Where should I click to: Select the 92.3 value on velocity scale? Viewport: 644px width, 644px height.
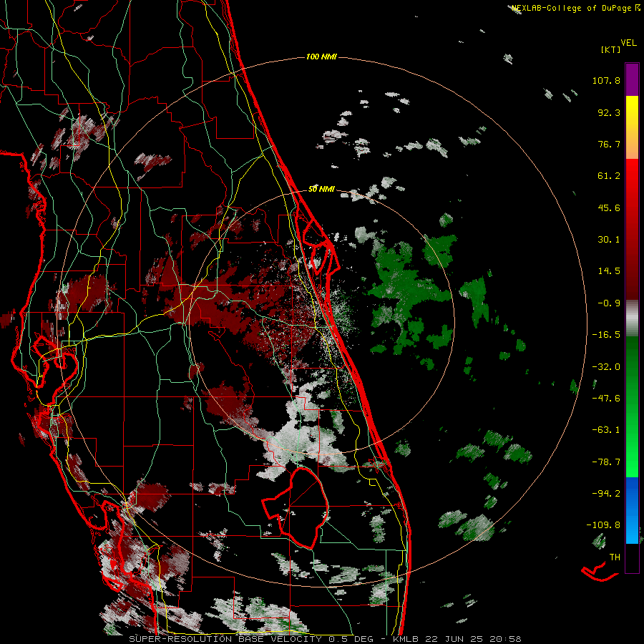coord(609,112)
